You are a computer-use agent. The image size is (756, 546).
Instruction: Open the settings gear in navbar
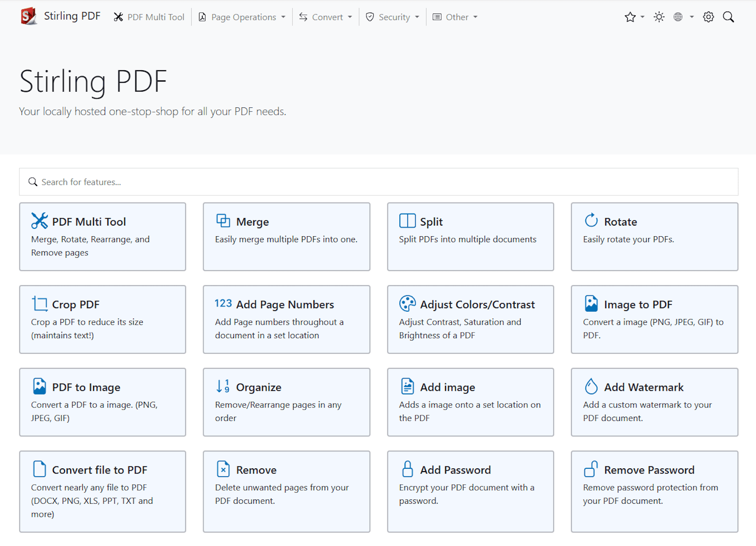pos(708,17)
